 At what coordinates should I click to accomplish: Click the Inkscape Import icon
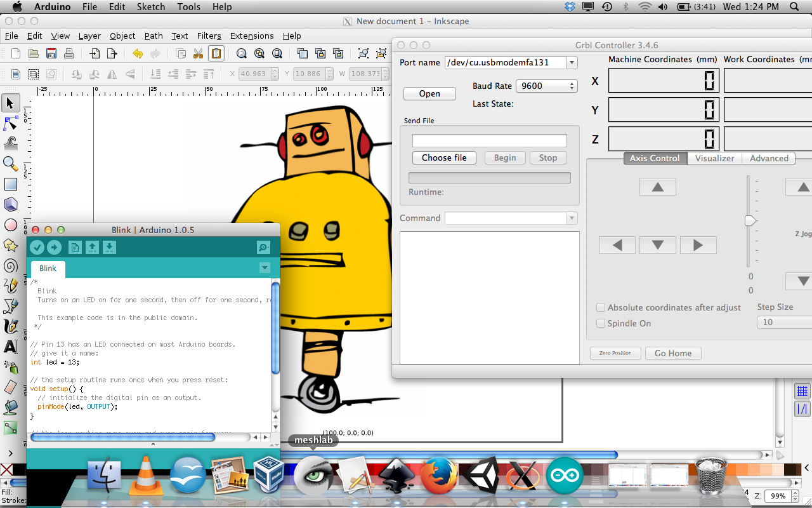[x=95, y=53]
